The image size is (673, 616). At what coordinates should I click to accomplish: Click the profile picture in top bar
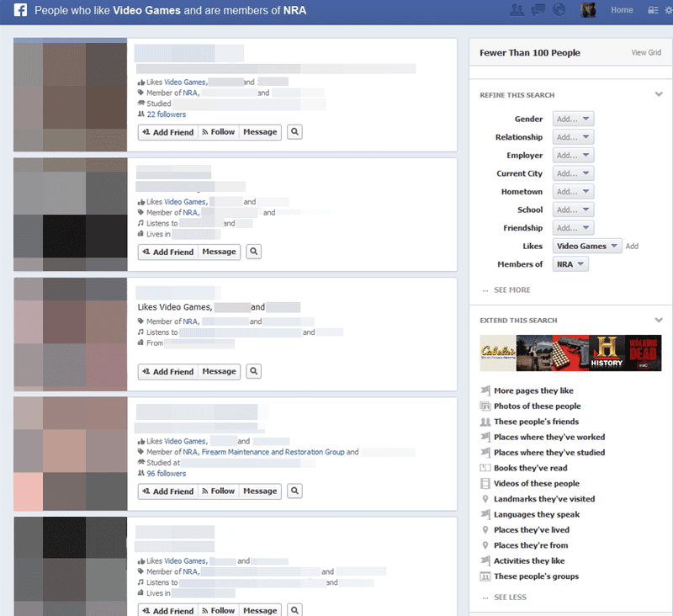click(588, 10)
